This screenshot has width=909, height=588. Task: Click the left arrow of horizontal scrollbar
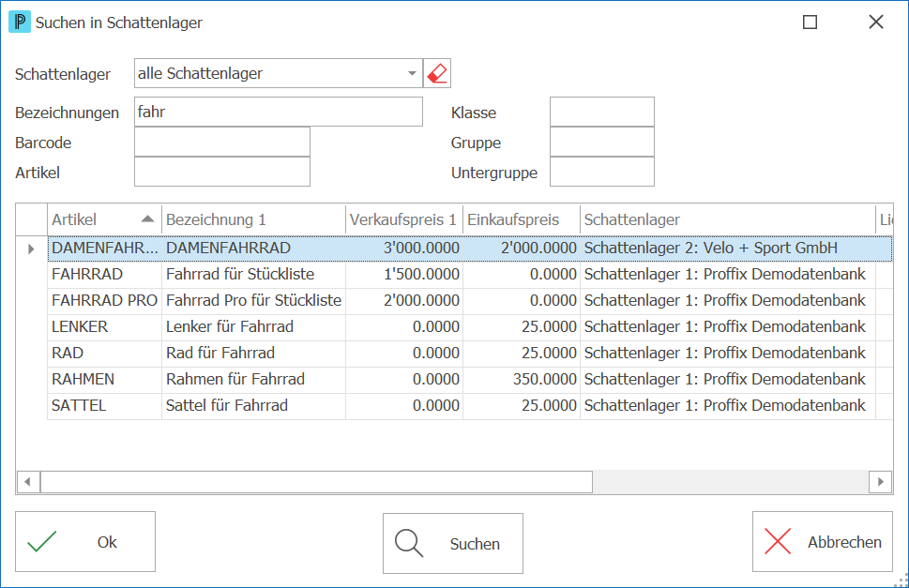(28, 481)
